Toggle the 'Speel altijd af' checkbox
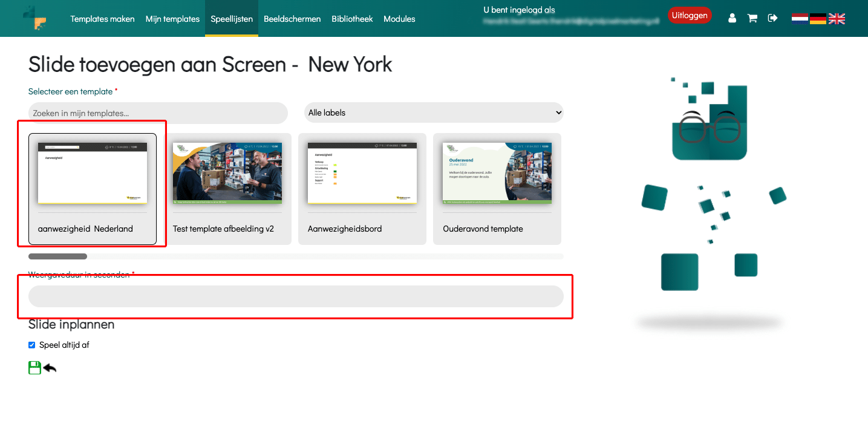Image resolution: width=868 pixels, height=430 pixels. click(32, 345)
